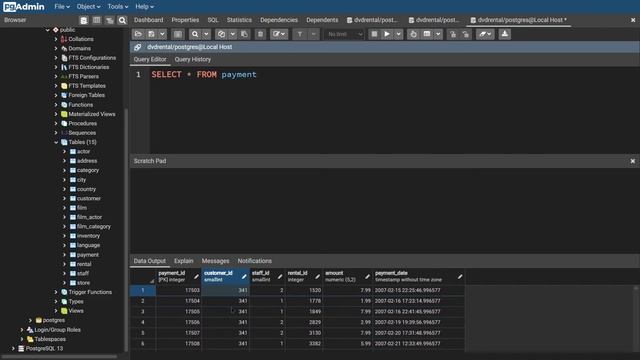Image resolution: width=640 pixels, height=360 pixels.
Task: Click the Filter funnel icon
Action: coord(300,34)
